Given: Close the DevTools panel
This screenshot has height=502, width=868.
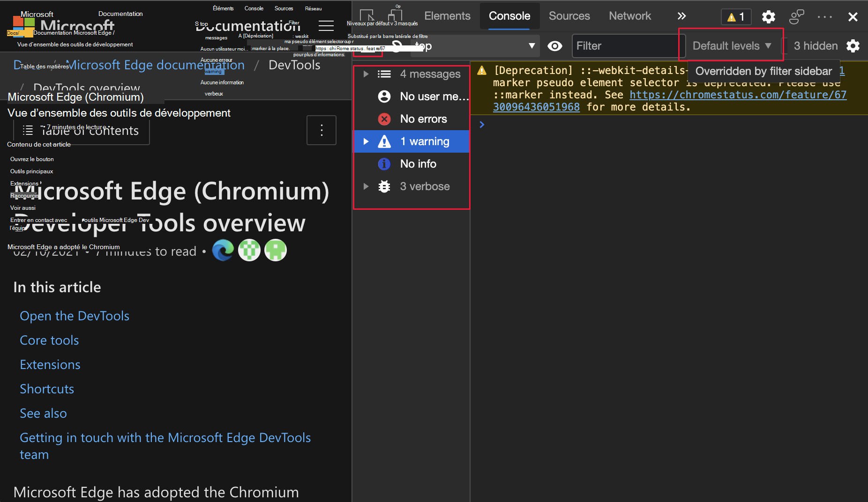Looking at the screenshot, I should point(853,17).
